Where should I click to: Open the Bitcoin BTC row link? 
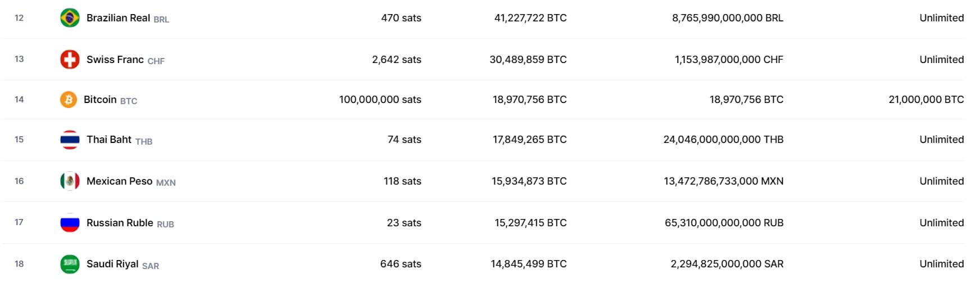click(100, 100)
